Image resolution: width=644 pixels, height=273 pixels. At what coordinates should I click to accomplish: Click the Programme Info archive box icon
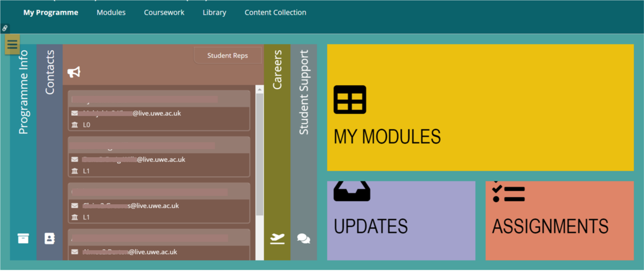click(23, 238)
